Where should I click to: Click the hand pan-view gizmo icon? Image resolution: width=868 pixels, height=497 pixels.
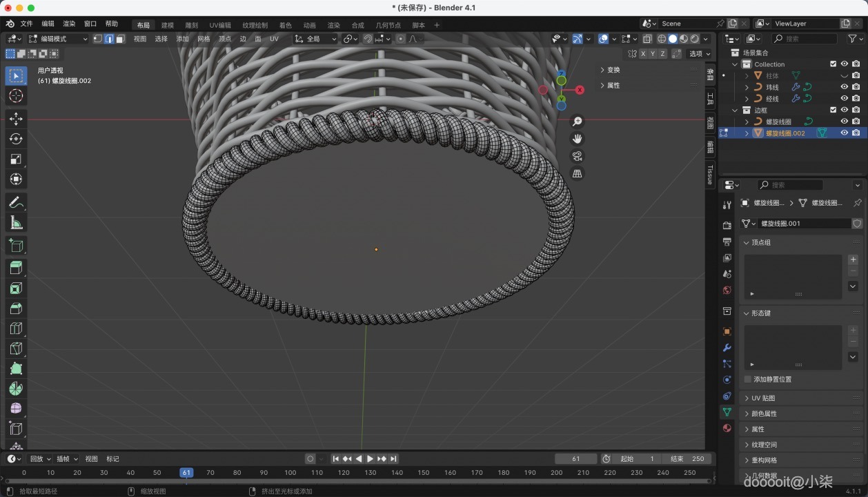pos(578,139)
